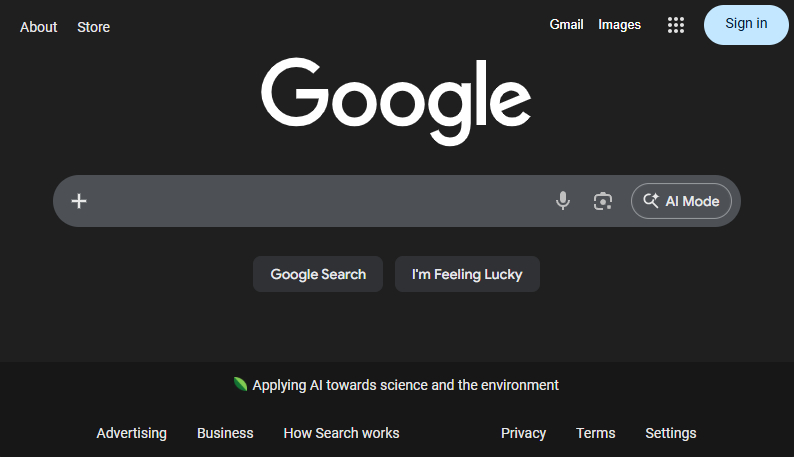
Task: Go to the Google Store link
Action: (x=94, y=27)
